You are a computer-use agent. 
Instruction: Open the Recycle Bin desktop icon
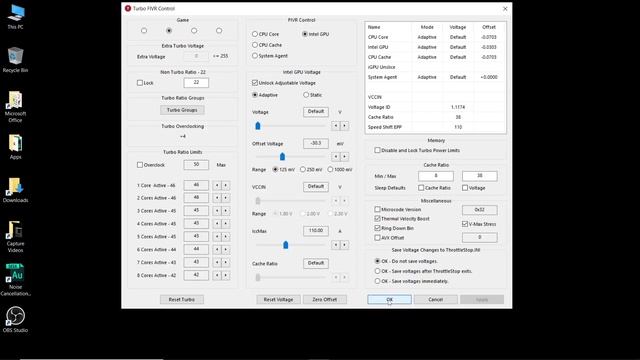16,60
